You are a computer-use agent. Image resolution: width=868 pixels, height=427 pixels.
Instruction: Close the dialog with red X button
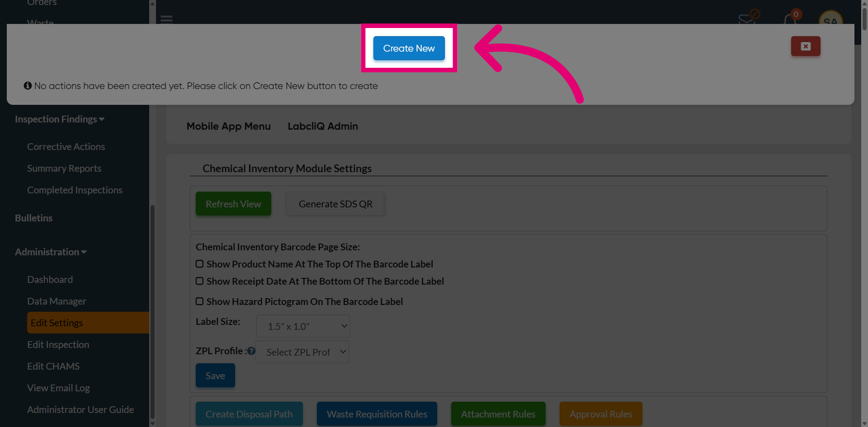(806, 46)
